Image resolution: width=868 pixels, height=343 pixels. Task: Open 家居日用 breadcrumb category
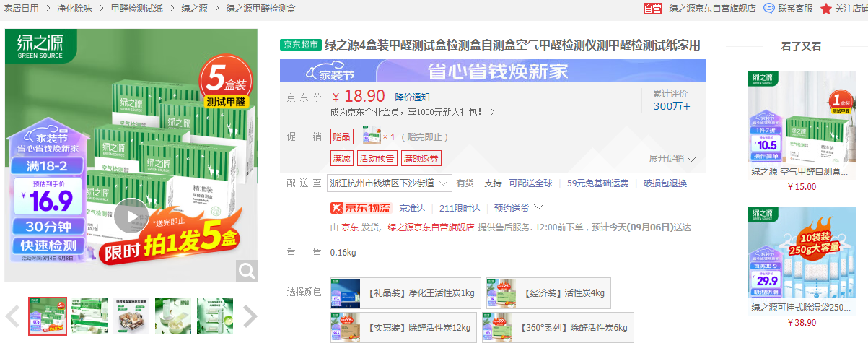coord(22,9)
